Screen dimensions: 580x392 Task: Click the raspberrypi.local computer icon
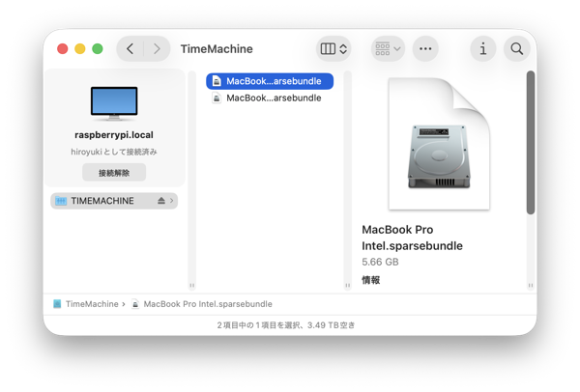[114, 102]
